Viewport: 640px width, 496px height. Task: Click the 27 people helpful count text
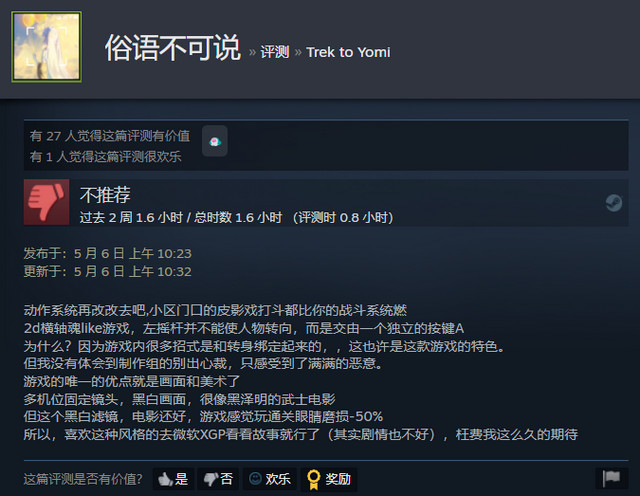110,136
